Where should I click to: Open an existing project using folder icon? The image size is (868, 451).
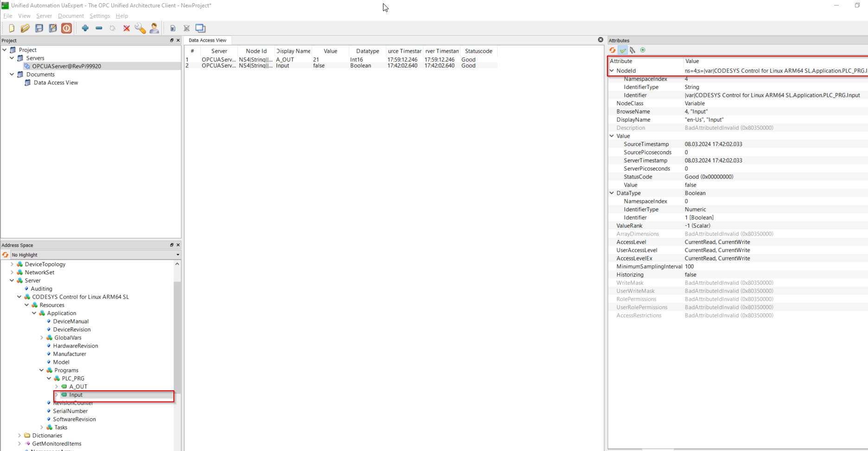[25, 28]
